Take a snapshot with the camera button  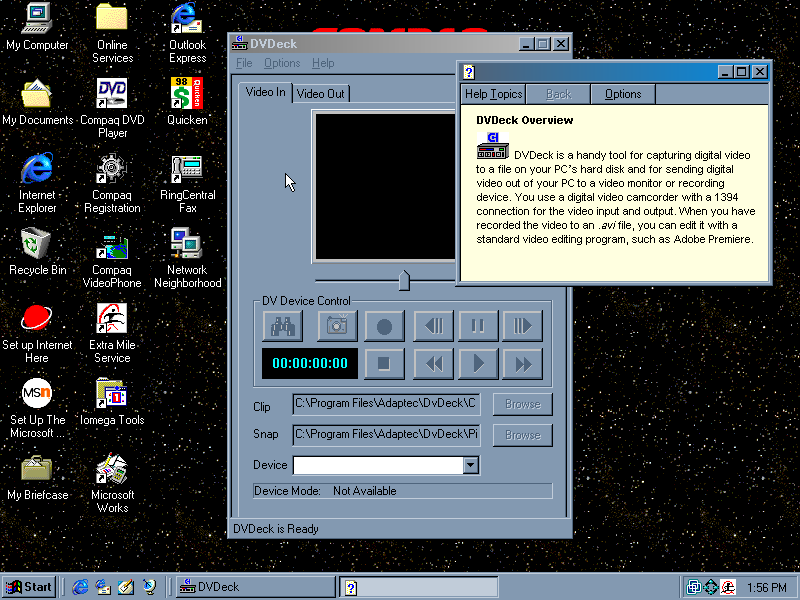click(337, 326)
